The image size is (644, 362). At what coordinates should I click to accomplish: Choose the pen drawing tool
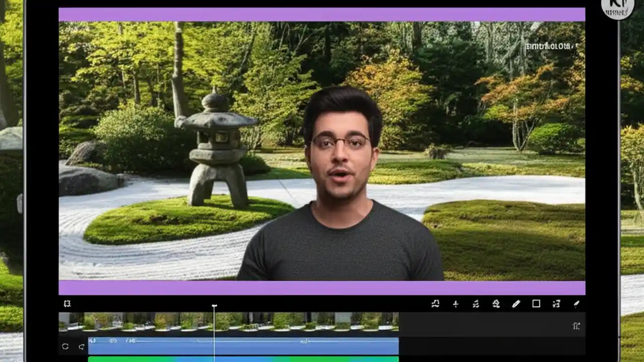click(516, 304)
